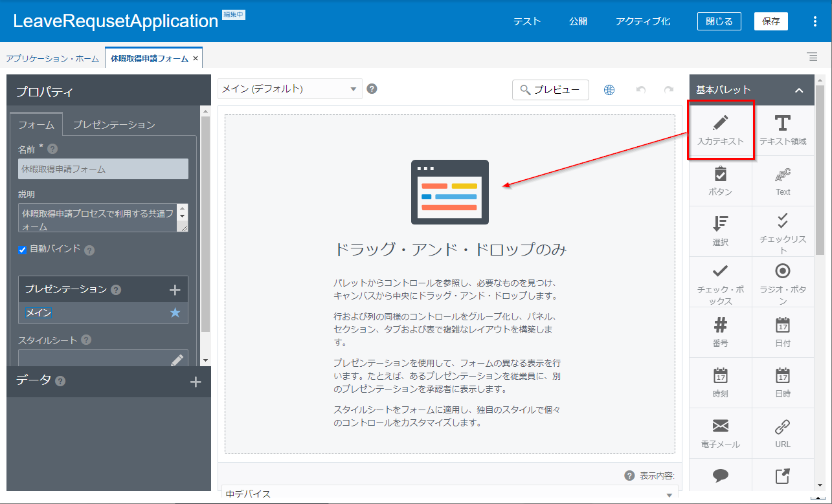Click the 名前 input field
832x504 pixels.
point(103,169)
